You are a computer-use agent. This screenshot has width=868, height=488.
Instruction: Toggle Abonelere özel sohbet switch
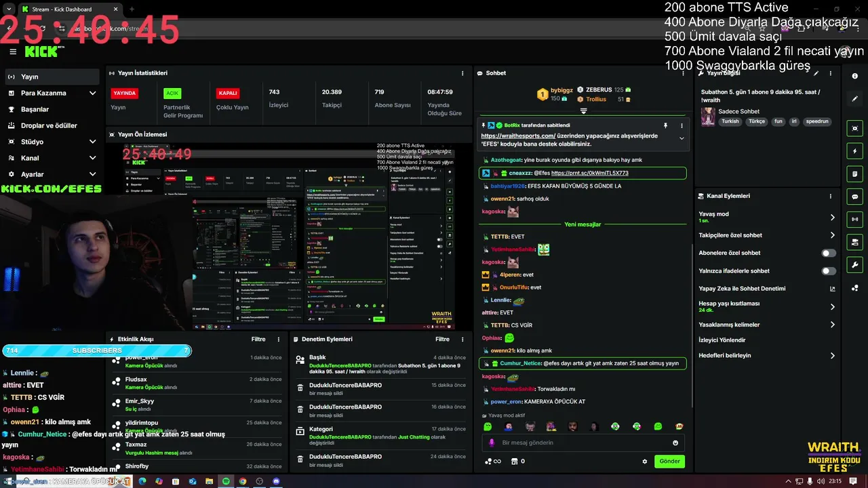(x=829, y=253)
